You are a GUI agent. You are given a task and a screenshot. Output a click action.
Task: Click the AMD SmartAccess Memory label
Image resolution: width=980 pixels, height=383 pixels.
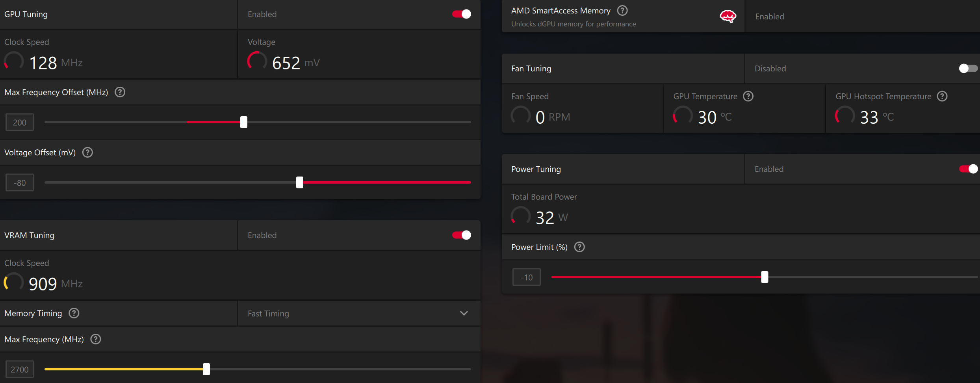pyautogui.click(x=561, y=11)
